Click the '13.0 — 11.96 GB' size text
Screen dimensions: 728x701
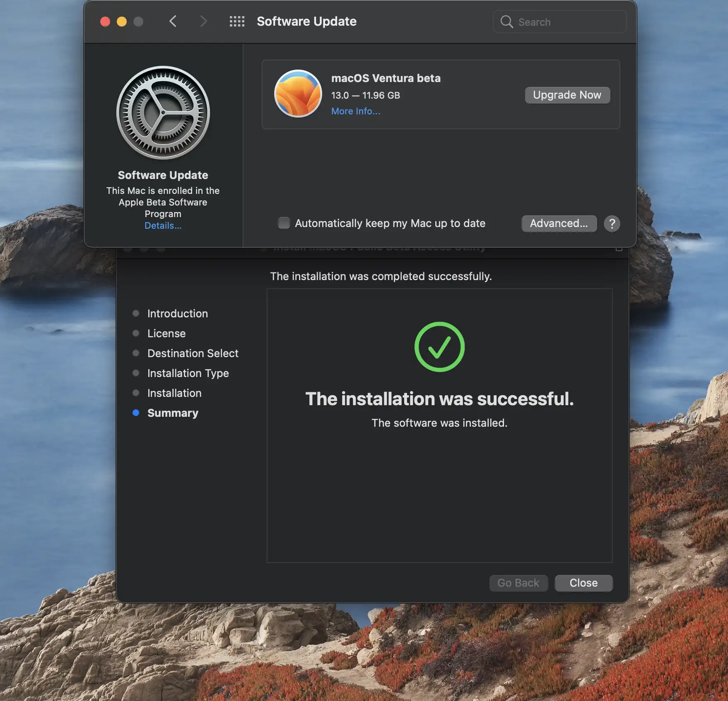coord(366,95)
